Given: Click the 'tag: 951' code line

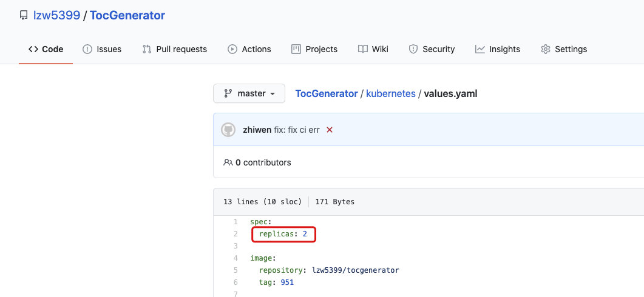Looking at the screenshot, I should click(x=276, y=282).
